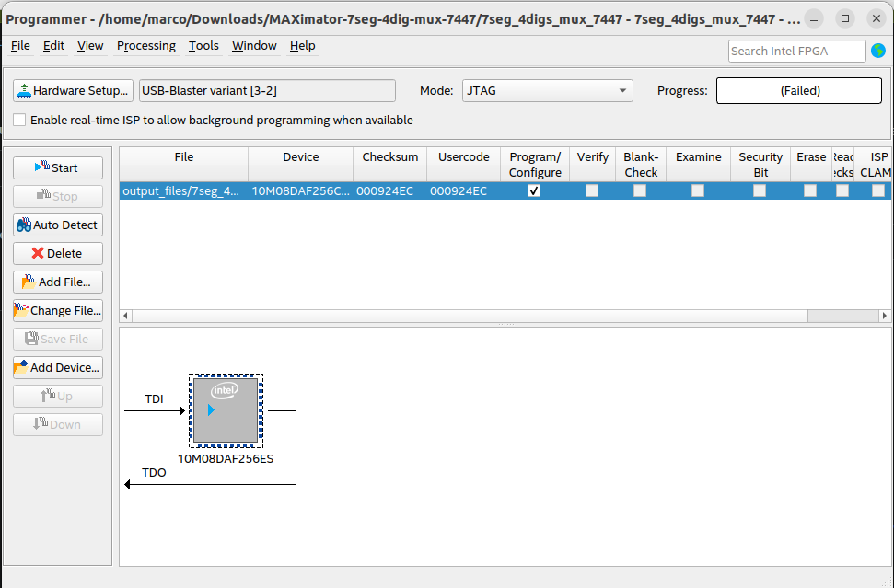Click the Checksum value 000924EC cell

click(x=390, y=190)
